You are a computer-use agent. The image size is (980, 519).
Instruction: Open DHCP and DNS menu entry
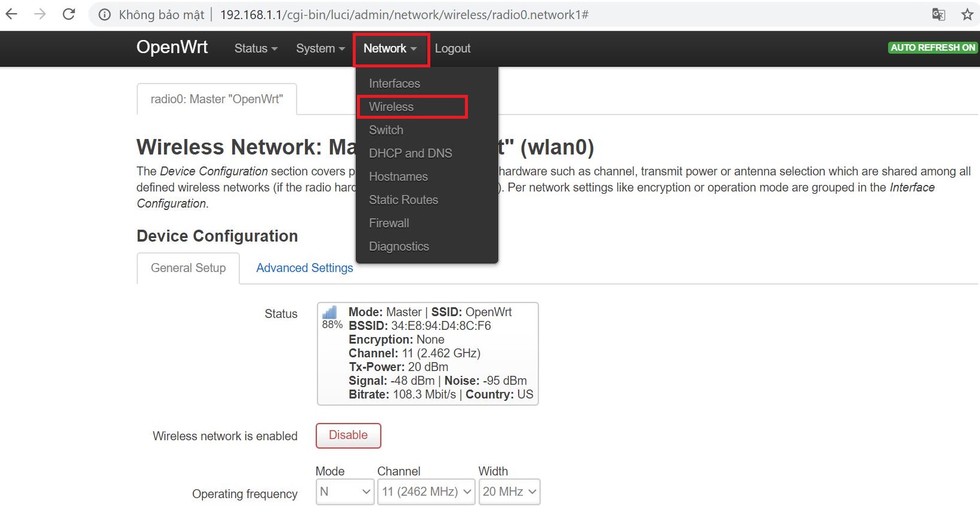click(x=411, y=153)
